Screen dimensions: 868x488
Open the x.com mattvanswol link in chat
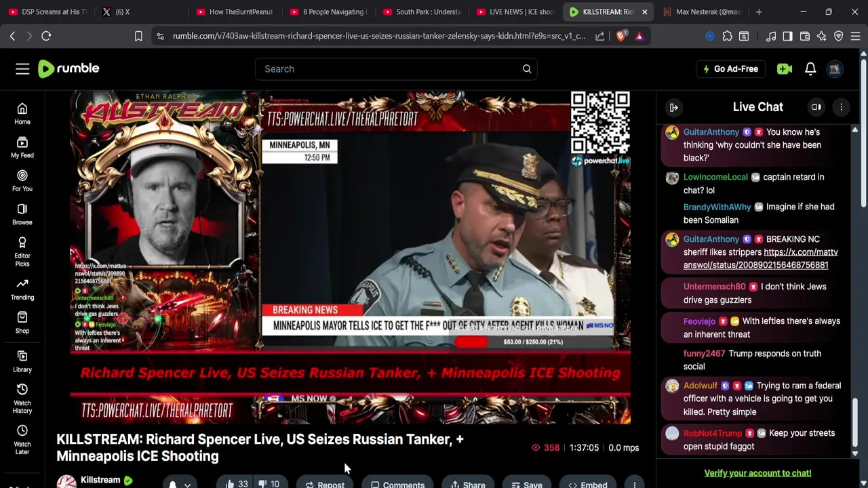point(760,258)
